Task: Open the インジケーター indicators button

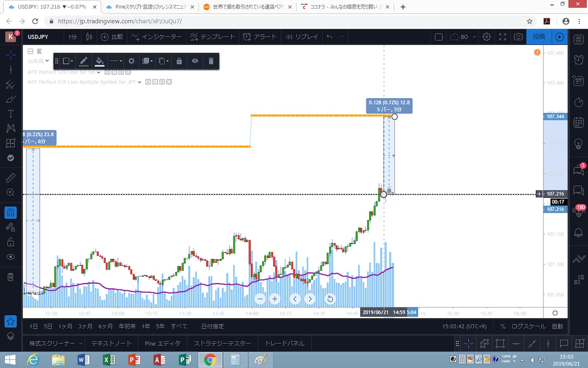Action: click(x=156, y=37)
